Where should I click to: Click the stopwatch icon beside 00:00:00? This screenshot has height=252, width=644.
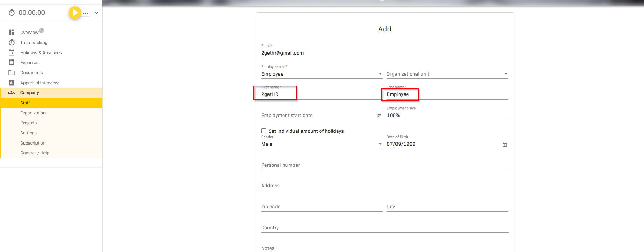tap(12, 13)
